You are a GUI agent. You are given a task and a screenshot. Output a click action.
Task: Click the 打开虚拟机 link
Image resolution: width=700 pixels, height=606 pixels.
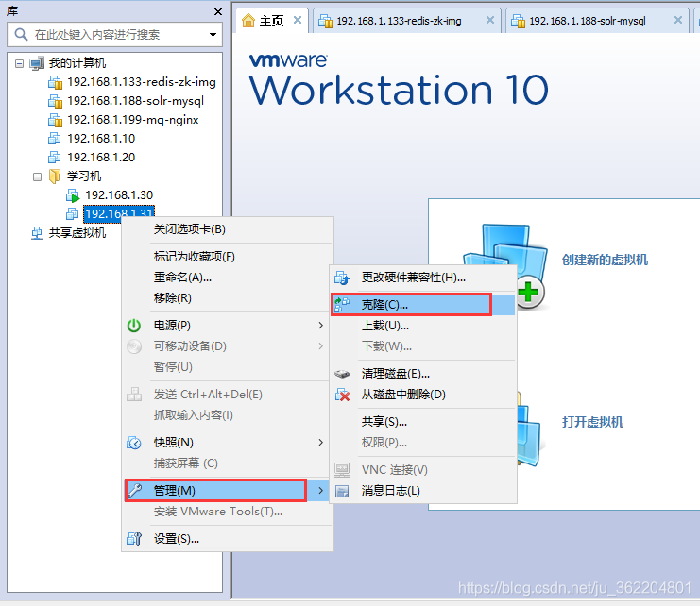pyautogui.click(x=592, y=422)
